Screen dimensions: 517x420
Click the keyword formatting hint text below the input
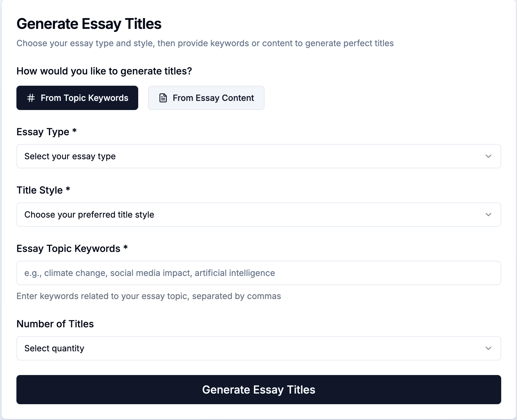(x=149, y=296)
